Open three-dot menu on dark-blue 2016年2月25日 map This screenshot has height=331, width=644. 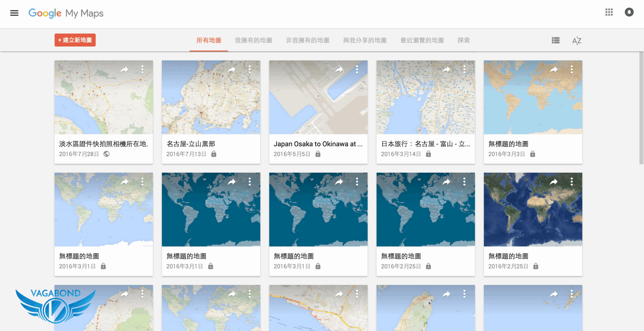tap(465, 182)
